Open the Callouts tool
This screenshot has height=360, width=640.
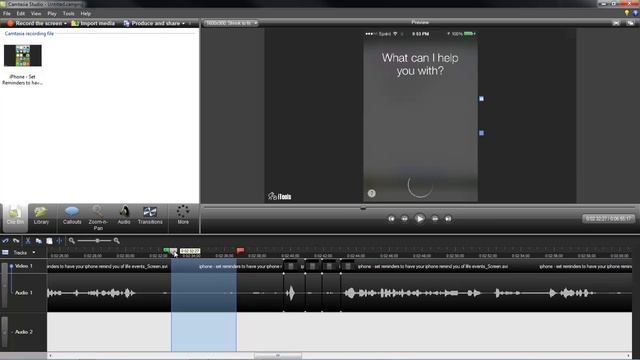click(72, 216)
